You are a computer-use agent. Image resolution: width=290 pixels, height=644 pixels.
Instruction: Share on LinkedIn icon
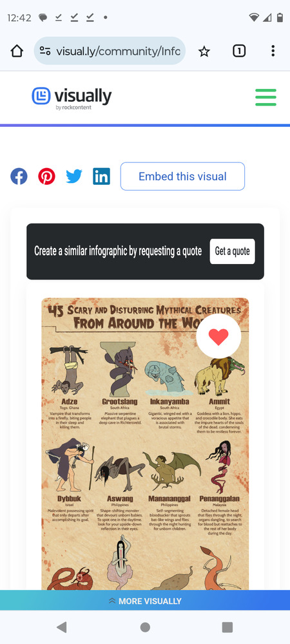(x=101, y=176)
